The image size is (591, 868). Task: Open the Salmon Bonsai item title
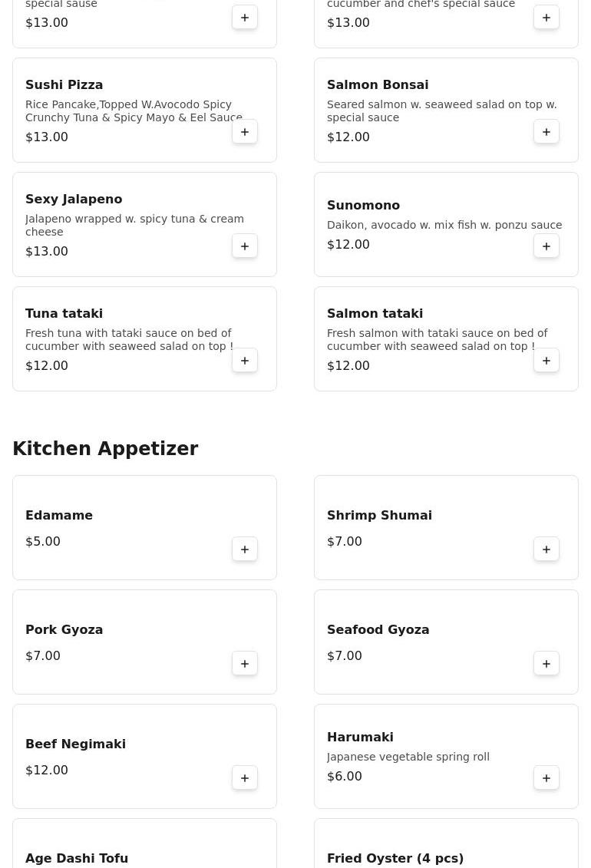point(378,85)
